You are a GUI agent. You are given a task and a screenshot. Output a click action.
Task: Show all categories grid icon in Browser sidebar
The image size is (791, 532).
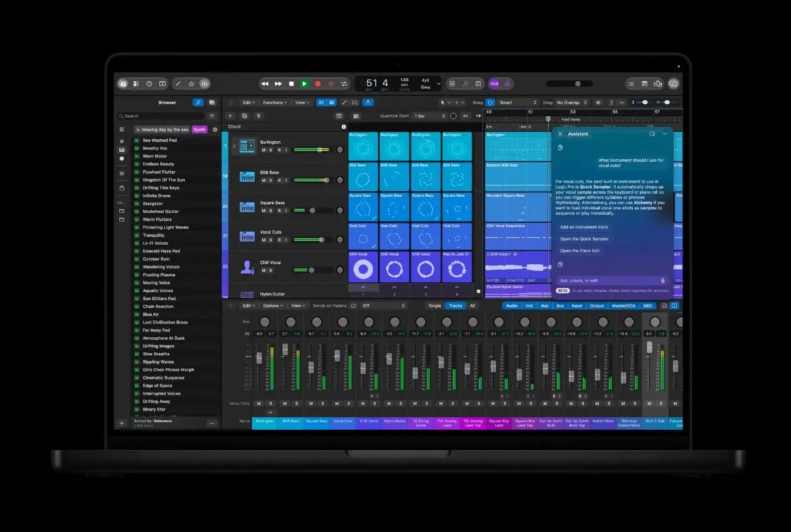(x=122, y=130)
